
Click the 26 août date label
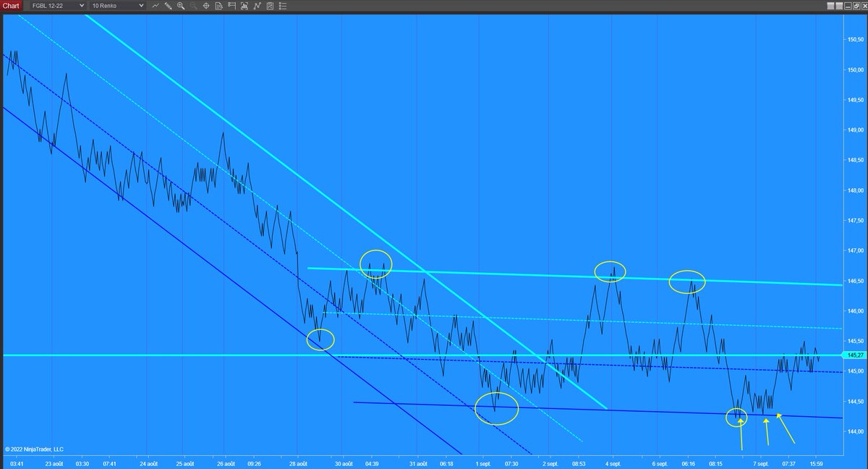[x=226, y=463]
